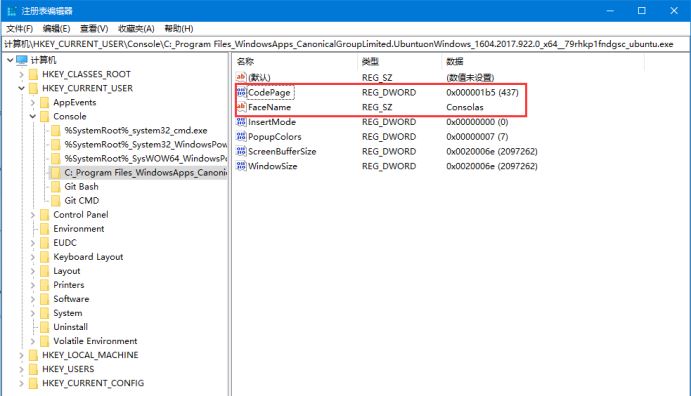
Task: Click the Console folder icon
Action: (45, 116)
